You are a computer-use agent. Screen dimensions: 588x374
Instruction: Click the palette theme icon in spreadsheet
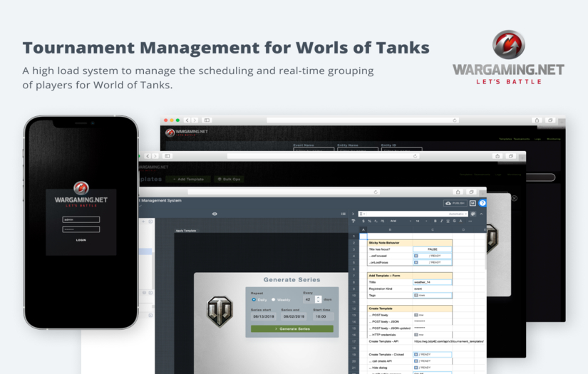pos(473,214)
